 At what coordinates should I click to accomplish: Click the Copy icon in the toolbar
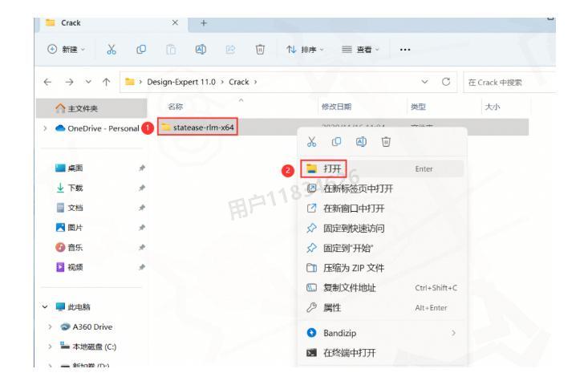[141, 49]
